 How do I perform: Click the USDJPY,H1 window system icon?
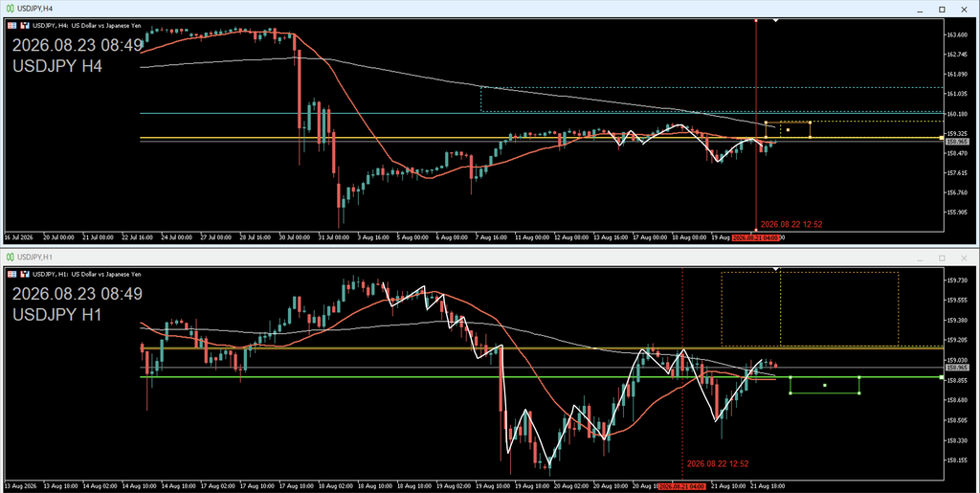pos(11,257)
